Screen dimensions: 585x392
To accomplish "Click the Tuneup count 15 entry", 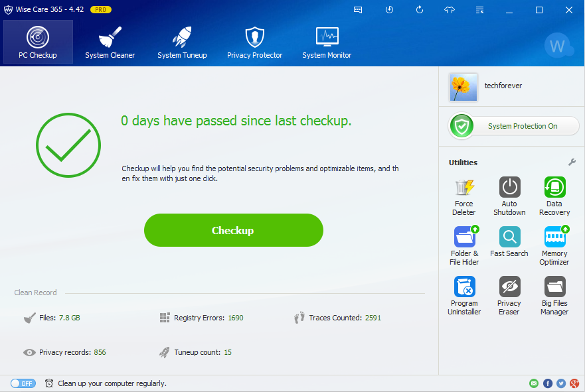I will (195, 352).
